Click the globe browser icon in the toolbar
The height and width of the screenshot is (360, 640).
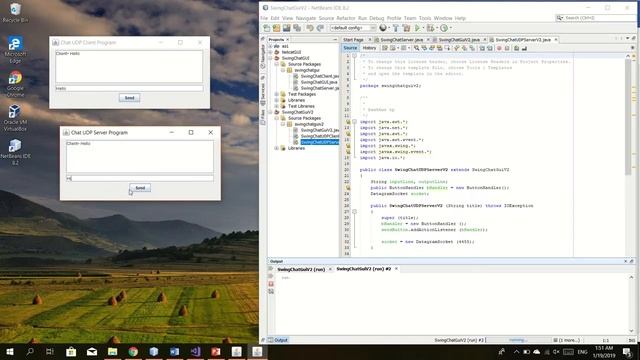click(x=383, y=28)
